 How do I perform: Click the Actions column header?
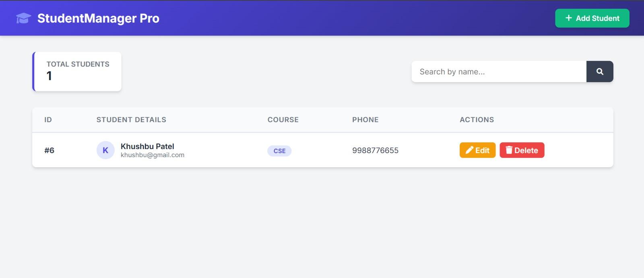[477, 120]
